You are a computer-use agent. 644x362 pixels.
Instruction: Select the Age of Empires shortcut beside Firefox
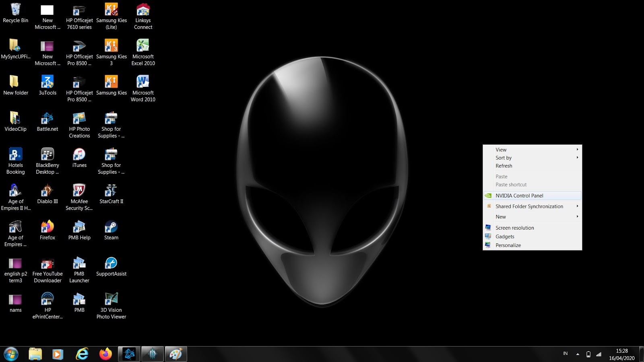[15, 233]
